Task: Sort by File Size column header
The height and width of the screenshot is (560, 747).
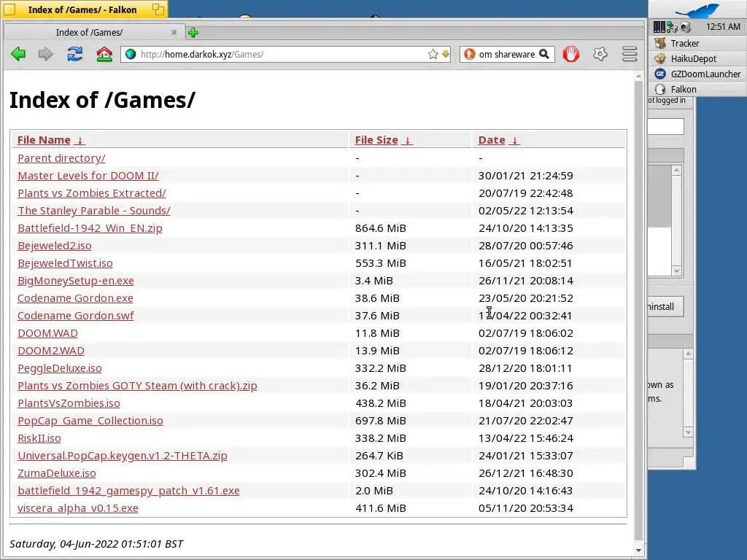Action: [376, 140]
